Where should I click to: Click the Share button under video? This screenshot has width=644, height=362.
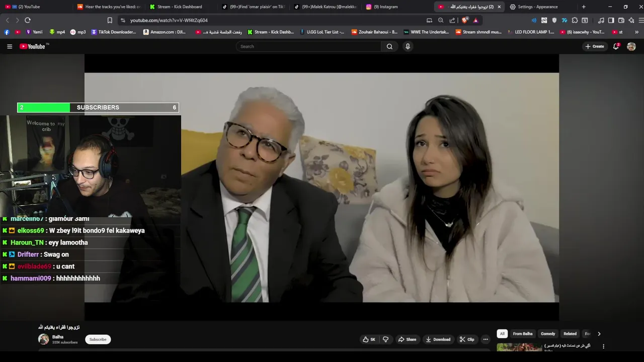(407, 339)
